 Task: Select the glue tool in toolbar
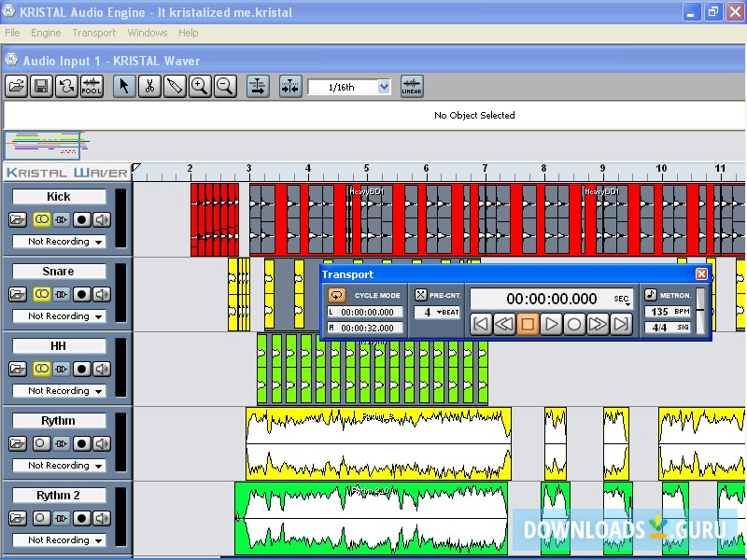(x=174, y=87)
